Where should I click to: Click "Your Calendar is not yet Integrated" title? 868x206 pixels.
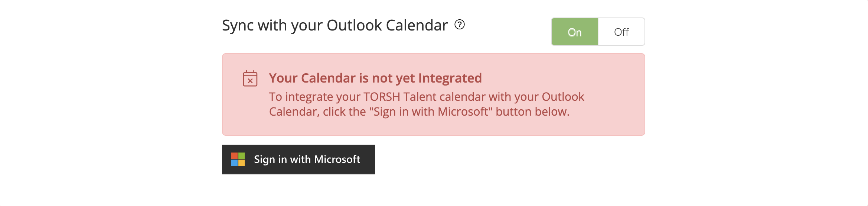pyautogui.click(x=375, y=78)
